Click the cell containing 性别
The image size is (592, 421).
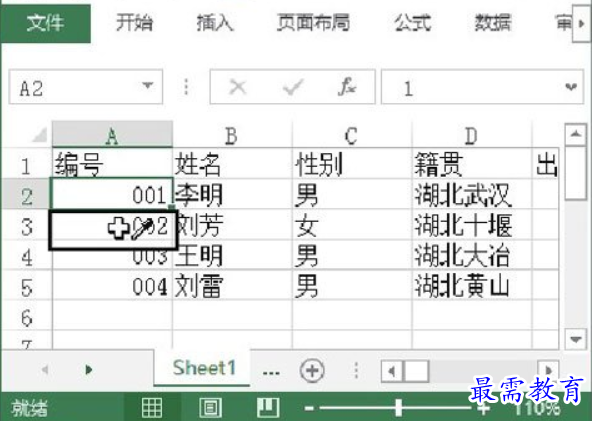(x=352, y=163)
